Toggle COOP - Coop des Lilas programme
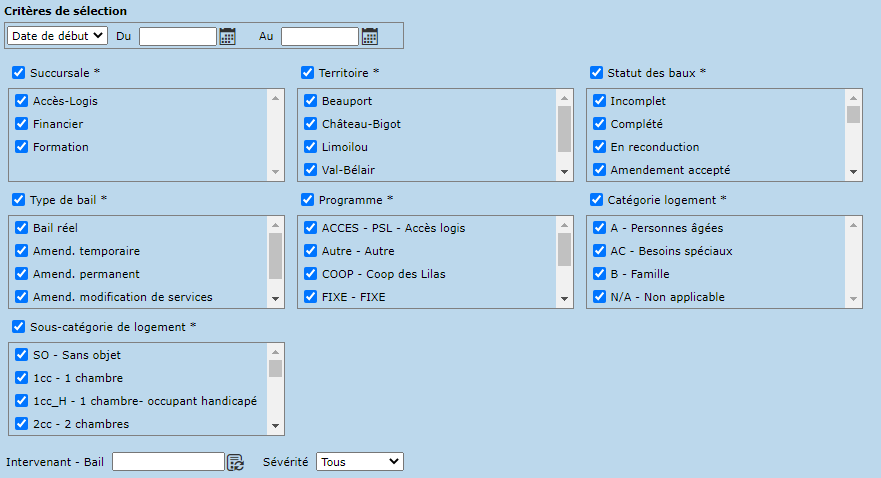This screenshot has height=478, width=881. point(309,274)
